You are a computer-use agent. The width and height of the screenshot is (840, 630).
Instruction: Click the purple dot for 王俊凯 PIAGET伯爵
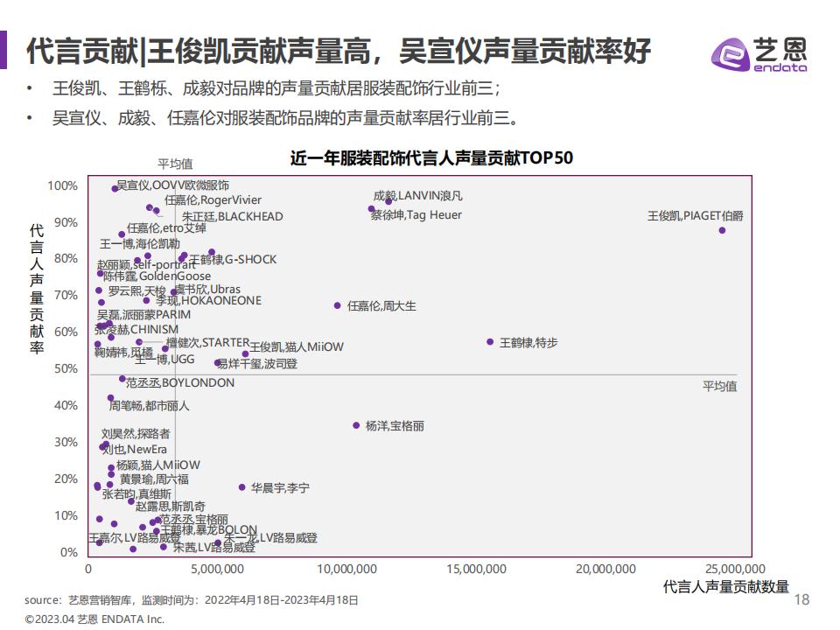tap(722, 230)
